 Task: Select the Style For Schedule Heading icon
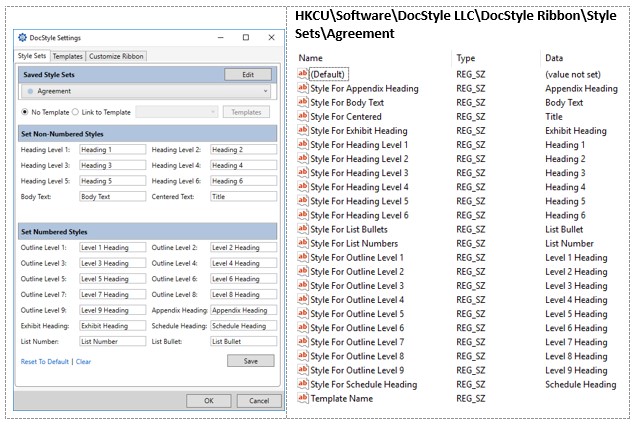coord(302,384)
